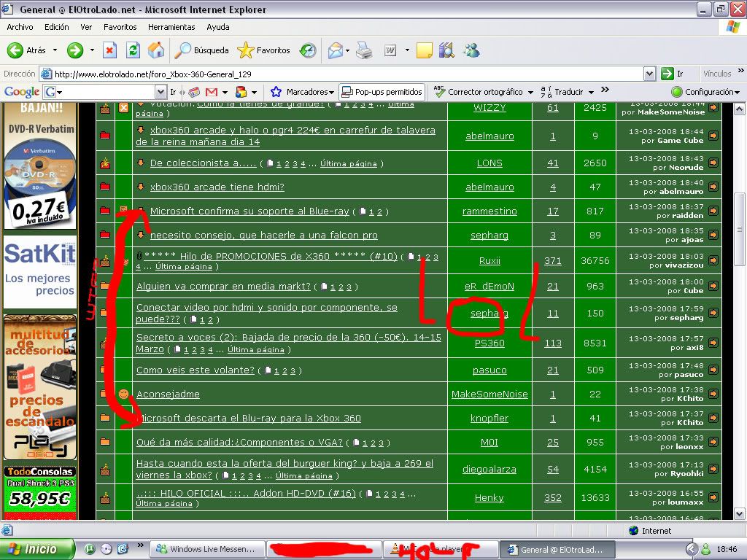Open the Atrás history dropdown arrow
This screenshot has width=747, height=560.
(55, 50)
